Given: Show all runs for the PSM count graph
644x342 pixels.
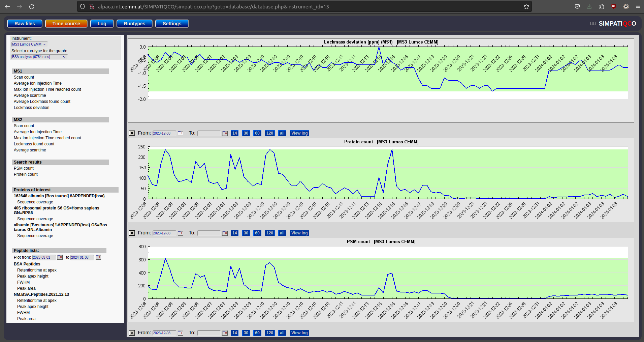Looking at the screenshot, I should [x=282, y=333].
